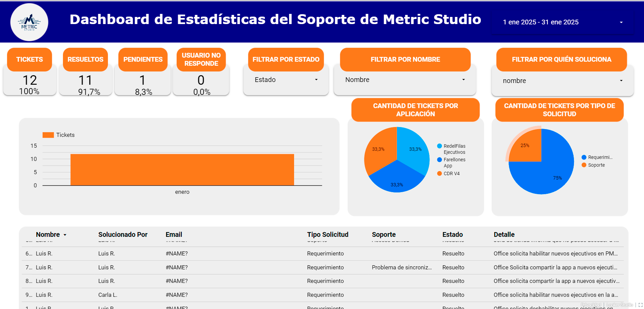Click the FILTRAR POR QUIÉN SOLUCIONA label
This screenshot has width=644, height=309.
click(562, 59)
